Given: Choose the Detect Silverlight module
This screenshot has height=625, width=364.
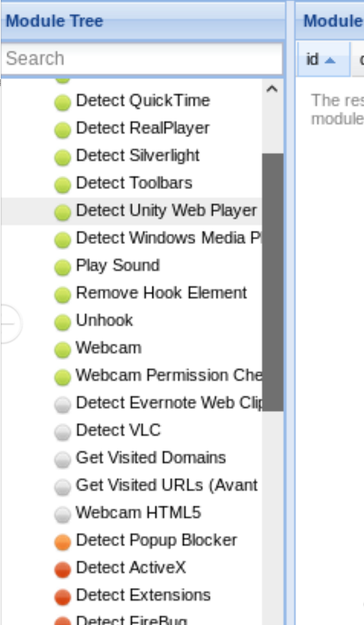Looking at the screenshot, I should [138, 156].
